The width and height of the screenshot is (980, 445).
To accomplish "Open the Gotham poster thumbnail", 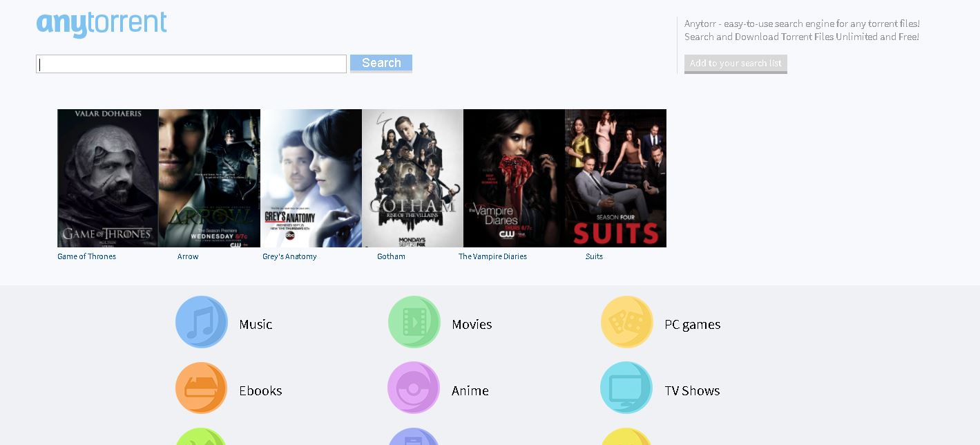I will coord(412,178).
